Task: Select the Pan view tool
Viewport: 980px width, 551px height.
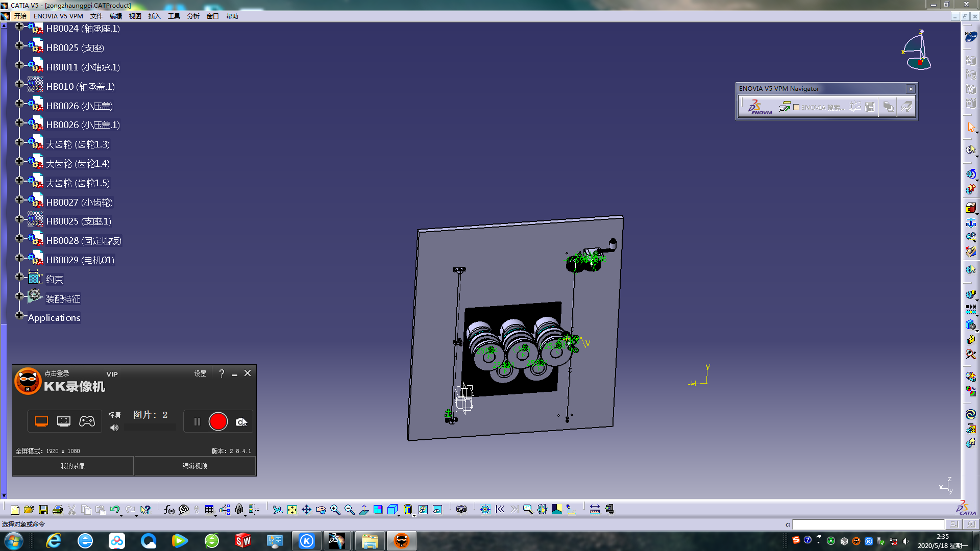Action: tap(306, 509)
